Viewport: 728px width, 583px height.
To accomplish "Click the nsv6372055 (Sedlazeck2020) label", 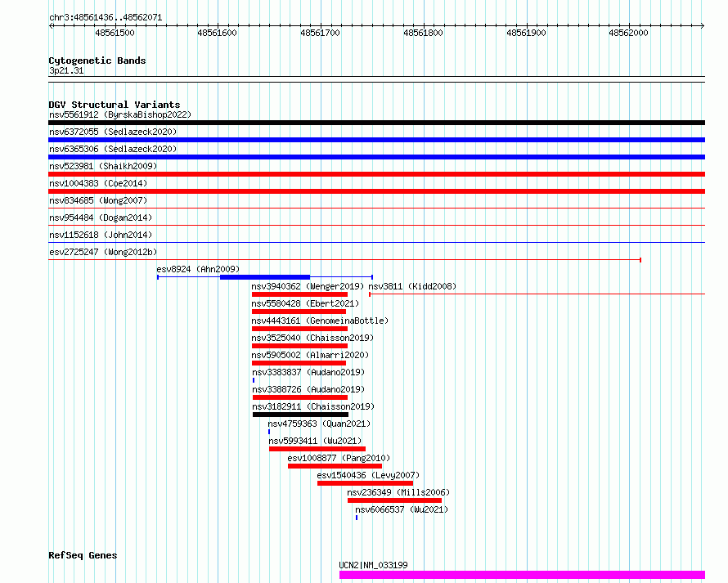I will tap(112, 132).
